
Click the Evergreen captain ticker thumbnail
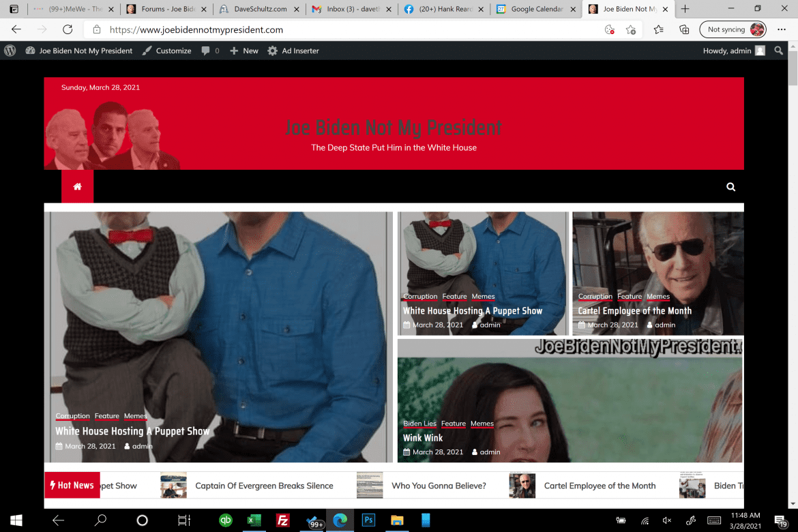pyautogui.click(x=173, y=485)
